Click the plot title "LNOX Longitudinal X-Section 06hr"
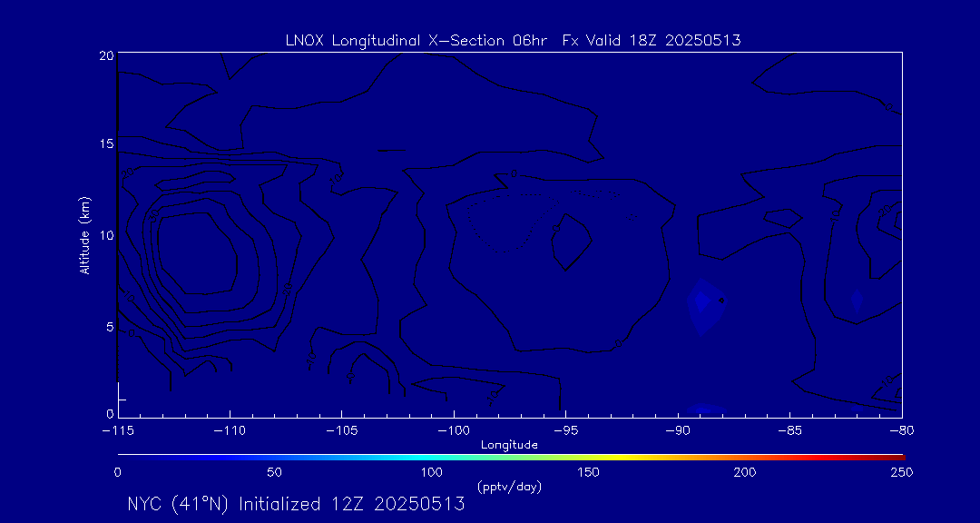 coord(415,41)
